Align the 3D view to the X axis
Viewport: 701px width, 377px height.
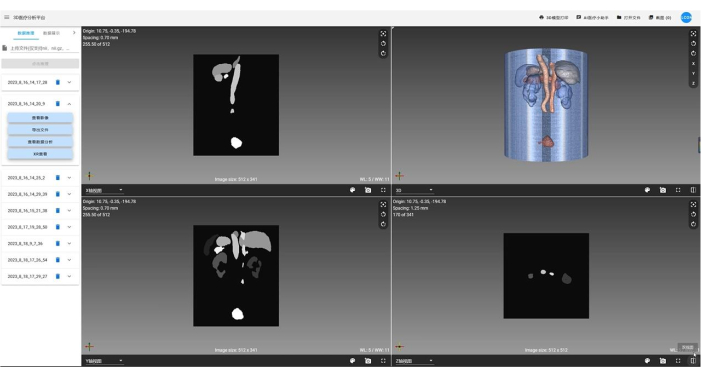point(693,64)
